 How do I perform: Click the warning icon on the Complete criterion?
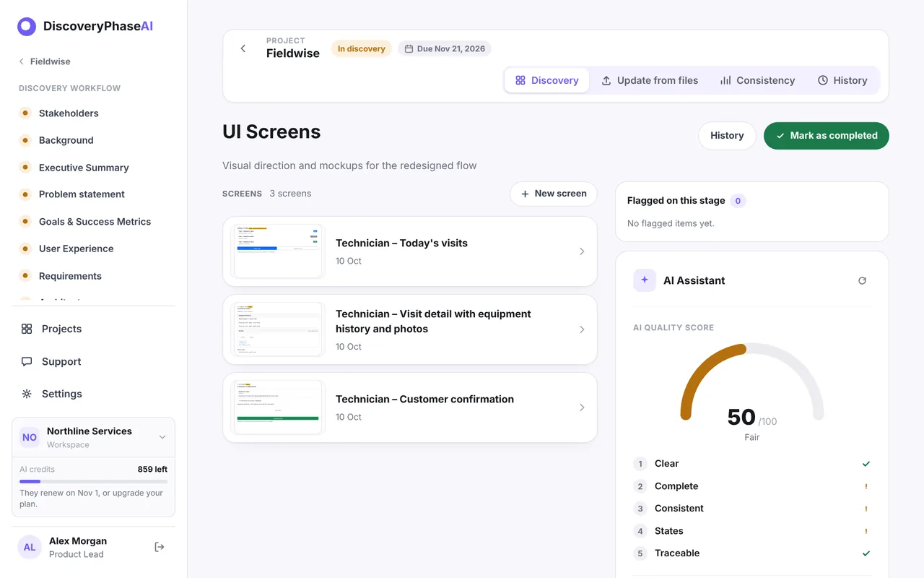[x=866, y=486]
